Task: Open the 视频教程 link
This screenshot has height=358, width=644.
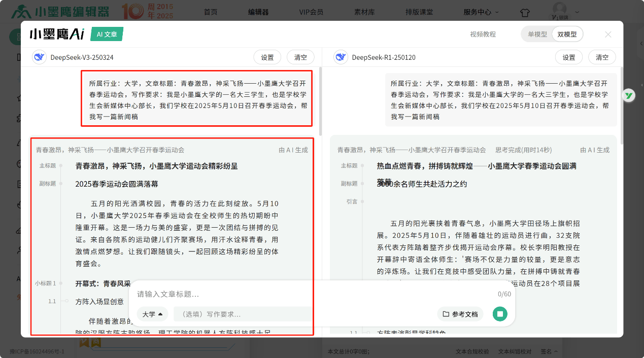Action: click(483, 34)
